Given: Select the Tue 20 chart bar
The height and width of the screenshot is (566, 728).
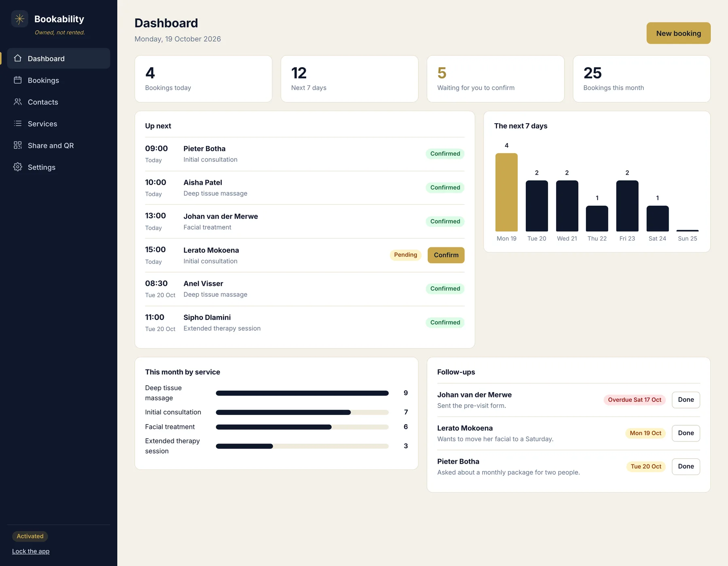Looking at the screenshot, I should pyautogui.click(x=537, y=206).
